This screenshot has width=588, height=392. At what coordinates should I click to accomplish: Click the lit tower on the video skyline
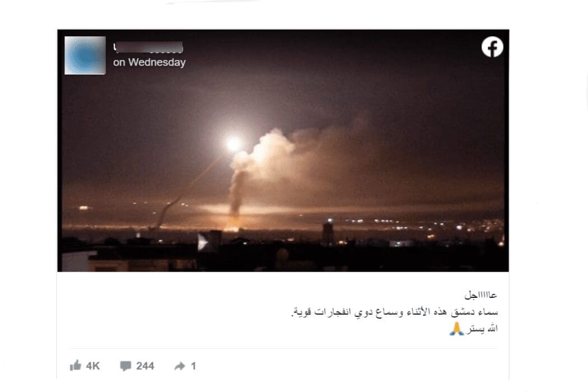point(328,230)
